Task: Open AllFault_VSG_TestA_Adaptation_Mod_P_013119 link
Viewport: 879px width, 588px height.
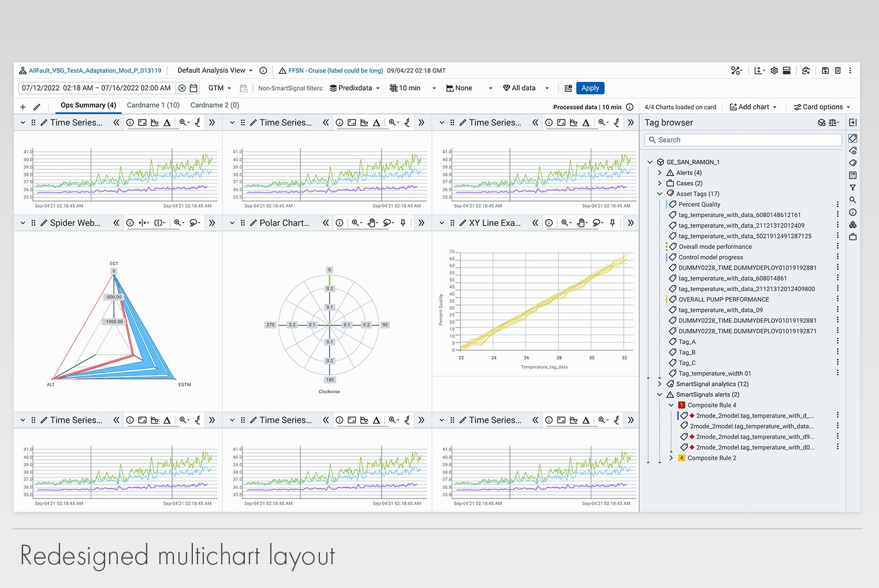Action: pyautogui.click(x=95, y=70)
